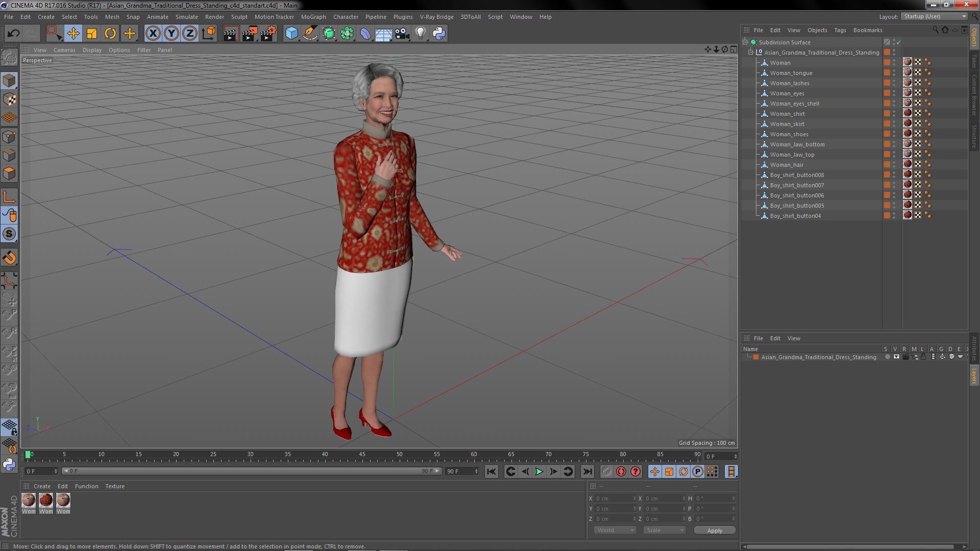Viewport: 980px width, 551px height.
Task: Toggle visibility dots for Woman_eyes
Action: click(x=894, y=93)
